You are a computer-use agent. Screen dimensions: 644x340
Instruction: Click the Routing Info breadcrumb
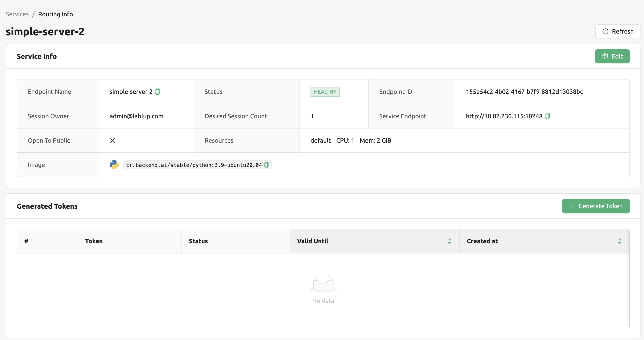[x=56, y=14]
